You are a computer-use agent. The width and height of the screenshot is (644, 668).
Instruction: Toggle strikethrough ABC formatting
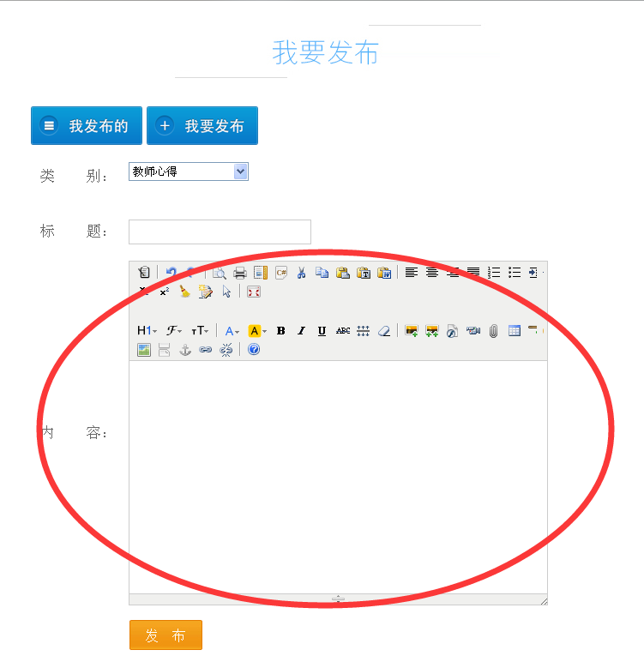(343, 331)
